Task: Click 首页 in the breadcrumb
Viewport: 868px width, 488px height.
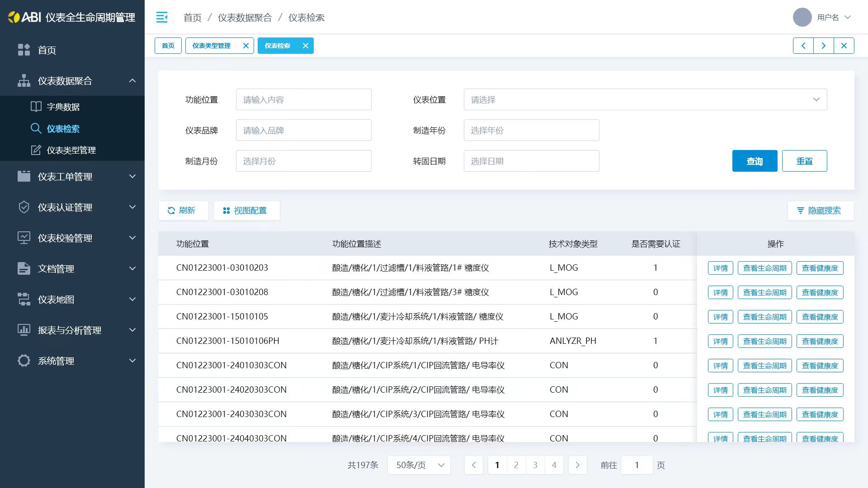Action: click(x=193, y=17)
